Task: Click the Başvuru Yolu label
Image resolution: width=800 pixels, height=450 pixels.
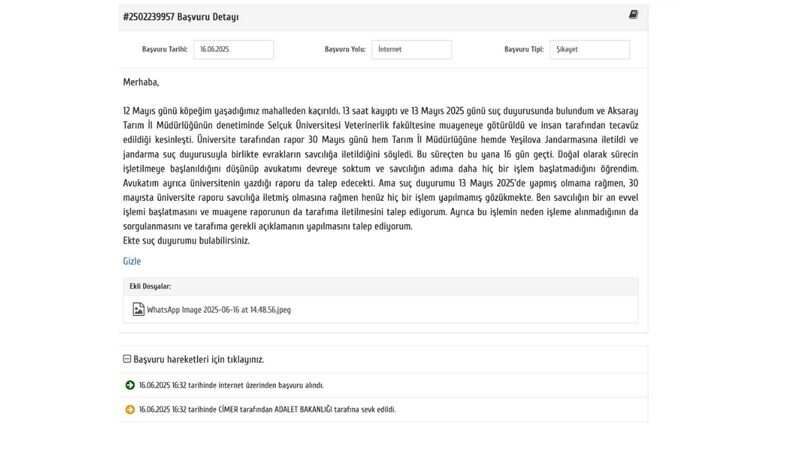Action: click(345, 49)
